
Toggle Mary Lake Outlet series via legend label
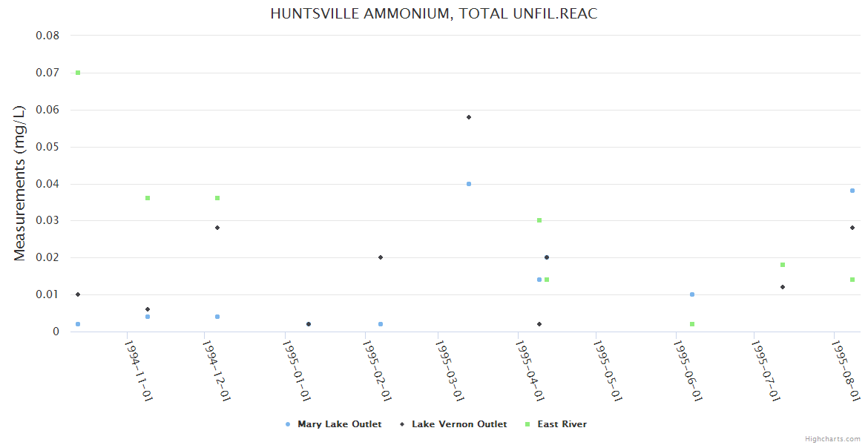(339, 424)
